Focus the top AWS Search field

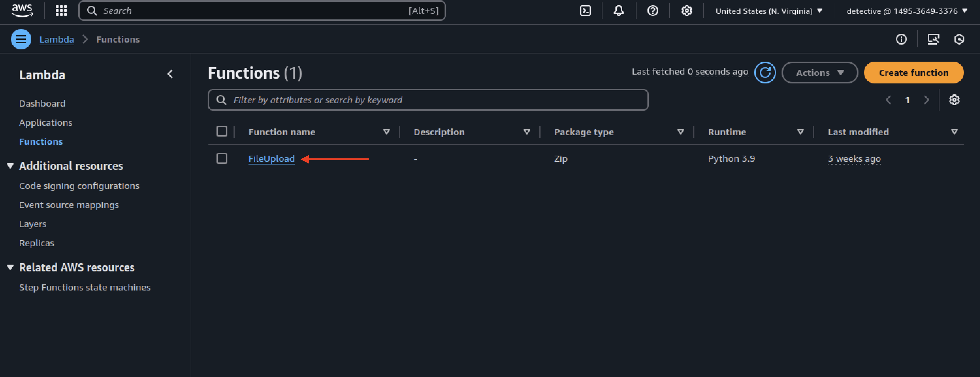262,11
